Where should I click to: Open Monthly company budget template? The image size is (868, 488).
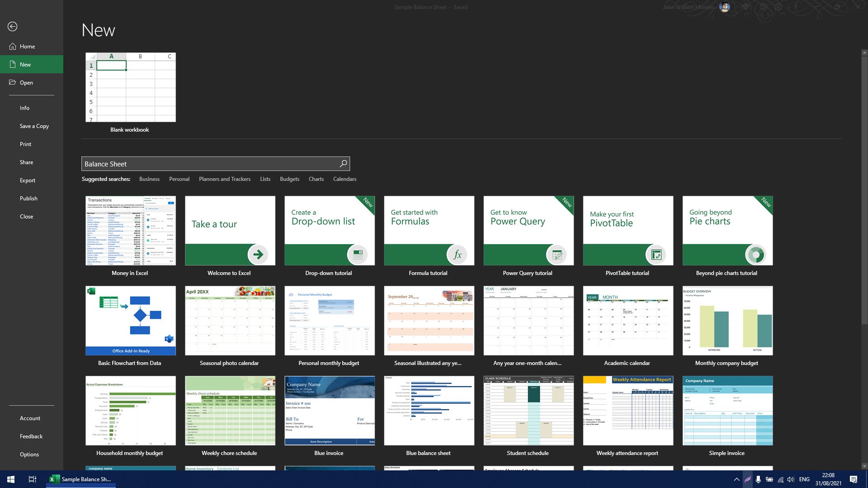(727, 321)
